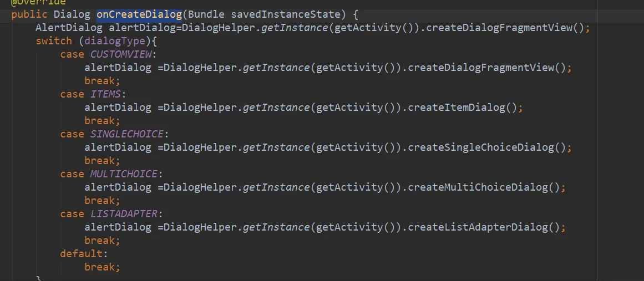Click the highlighted onCreateDialog method name
This screenshot has width=644, height=281.
coord(139,14)
